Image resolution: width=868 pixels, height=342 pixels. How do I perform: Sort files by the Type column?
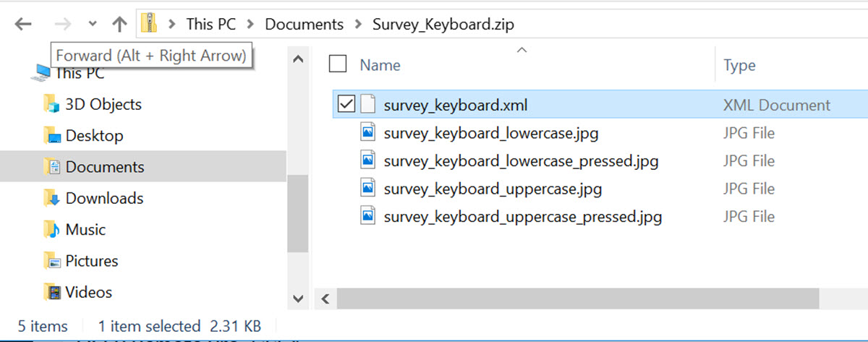coord(739,65)
